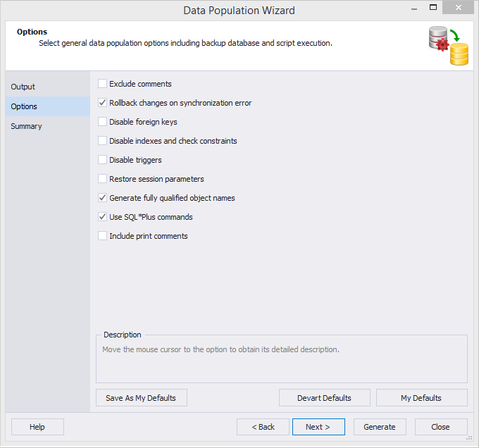Toggle the Disable triggers checkbox
The width and height of the screenshot is (479, 448).
[x=102, y=160]
